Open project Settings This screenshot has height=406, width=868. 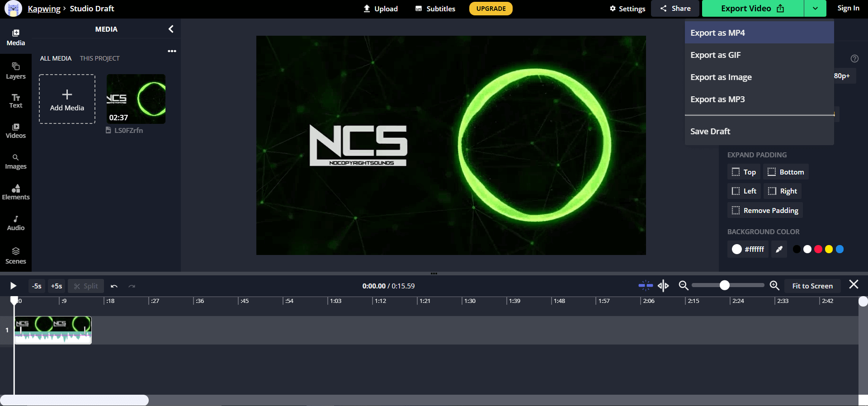[x=627, y=9]
